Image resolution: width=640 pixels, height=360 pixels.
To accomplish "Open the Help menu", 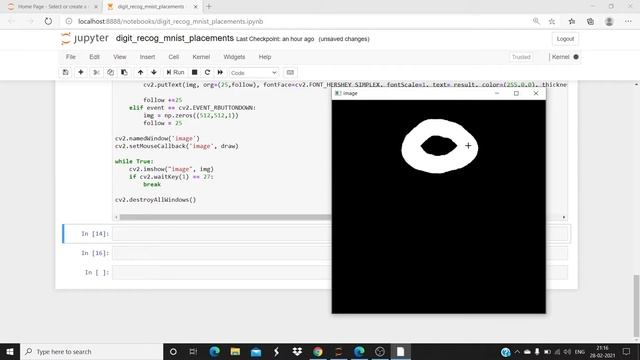I will click(x=265, y=57).
